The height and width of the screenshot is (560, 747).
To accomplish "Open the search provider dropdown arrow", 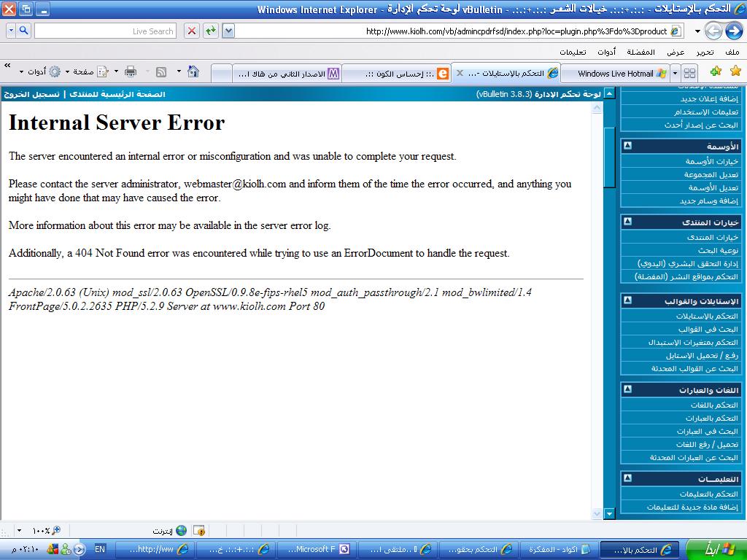I will point(12,31).
